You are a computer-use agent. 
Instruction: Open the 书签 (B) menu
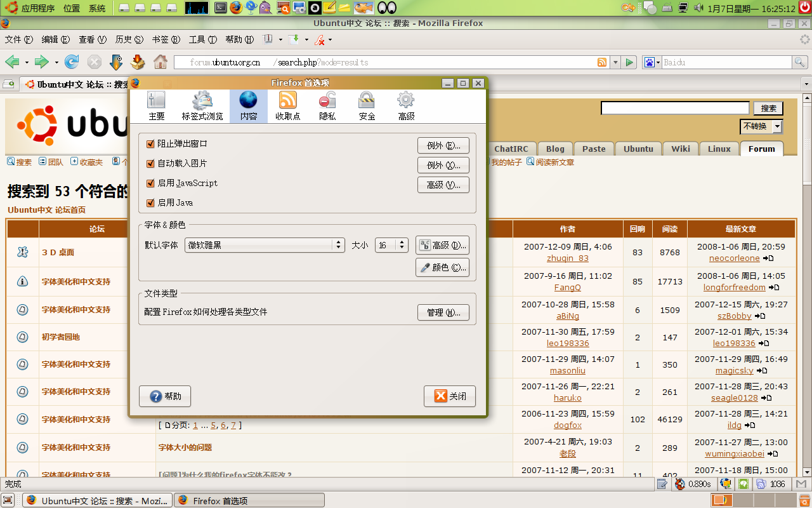coord(166,39)
